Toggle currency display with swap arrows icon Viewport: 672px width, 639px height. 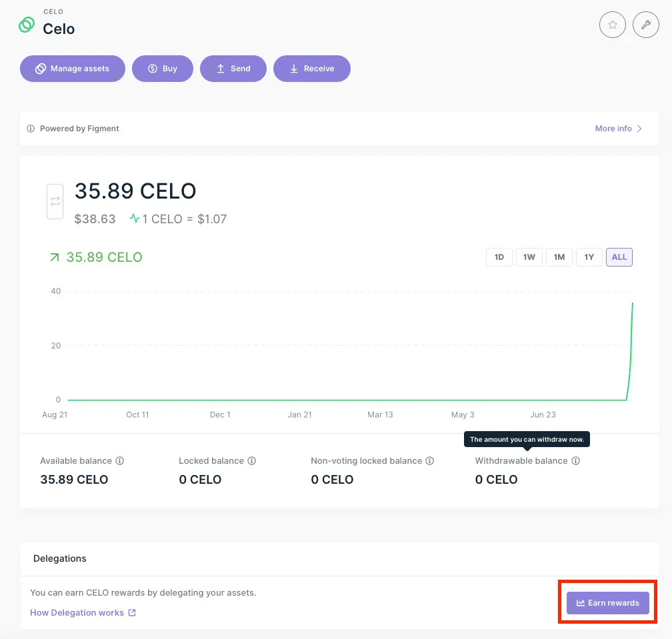point(55,201)
